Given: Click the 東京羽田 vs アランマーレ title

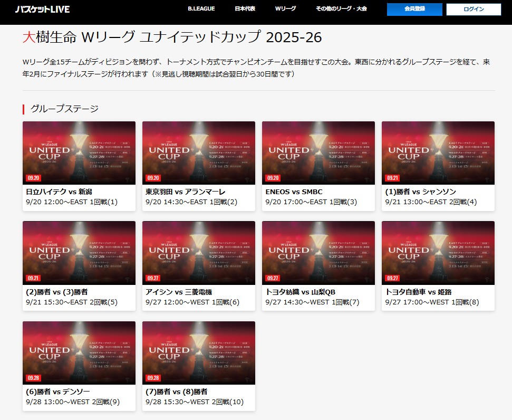Looking at the screenshot, I should [x=186, y=192].
